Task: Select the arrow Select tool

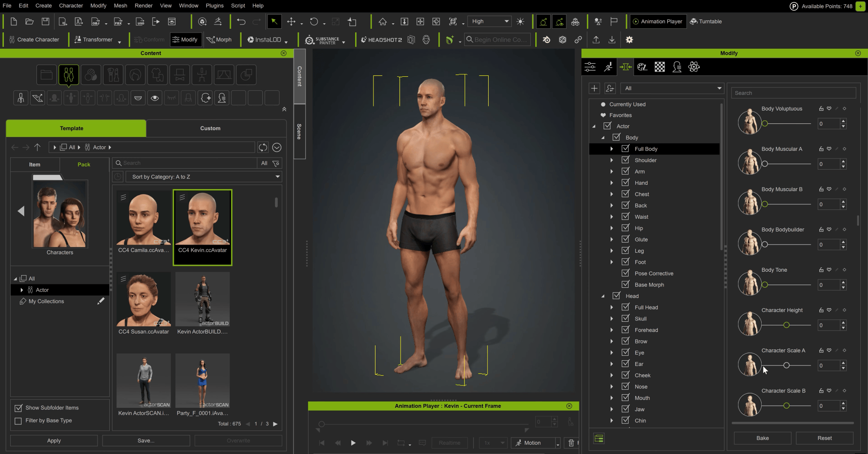Action: 274,22
